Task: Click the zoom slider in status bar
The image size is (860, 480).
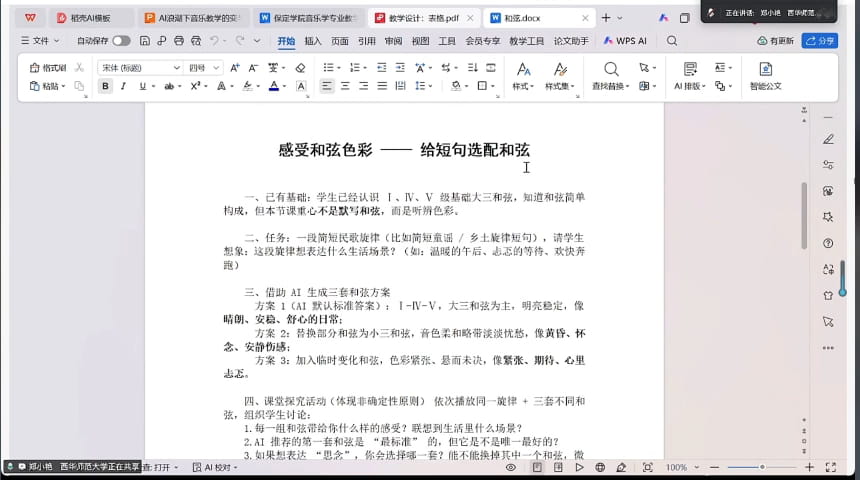Action: 761,467
